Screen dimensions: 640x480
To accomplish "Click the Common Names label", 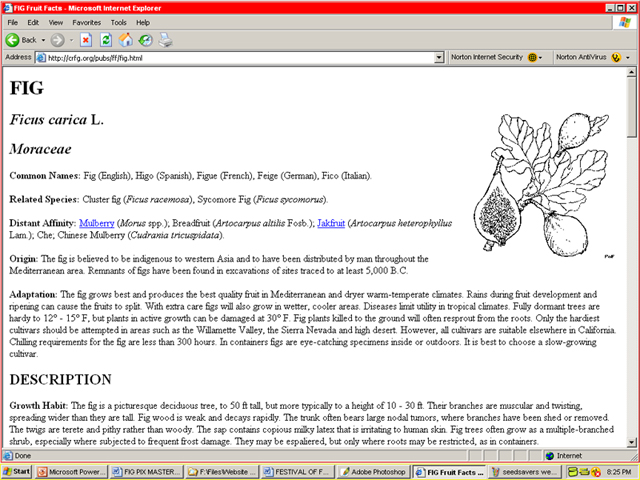I will coord(45,176).
